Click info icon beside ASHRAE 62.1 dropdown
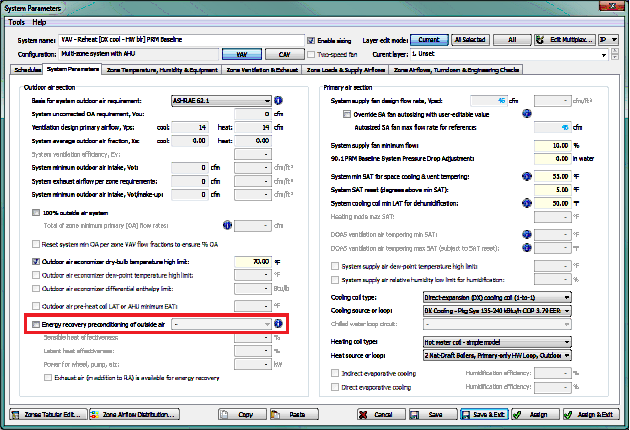The height and width of the screenshot is (430, 630). pos(280,101)
